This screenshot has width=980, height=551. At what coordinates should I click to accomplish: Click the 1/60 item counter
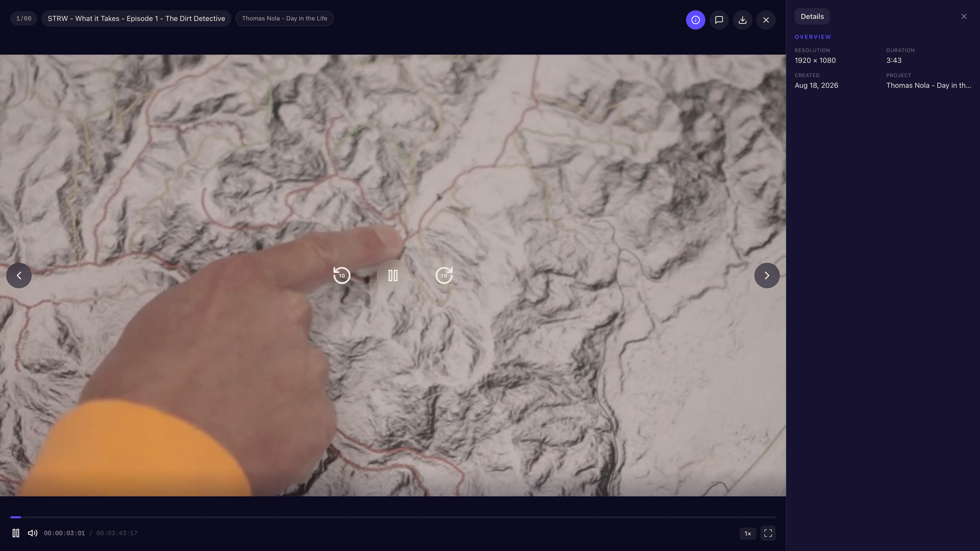(x=24, y=18)
